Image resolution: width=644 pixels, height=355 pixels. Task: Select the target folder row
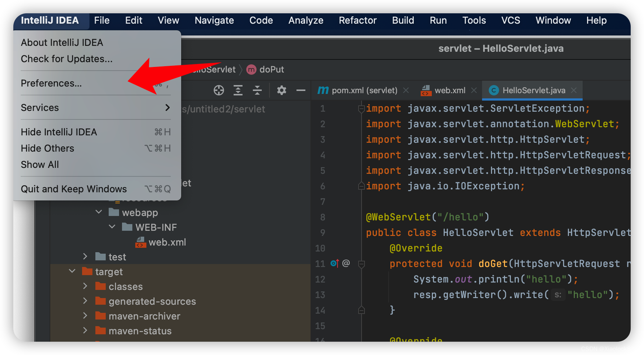tap(180, 272)
